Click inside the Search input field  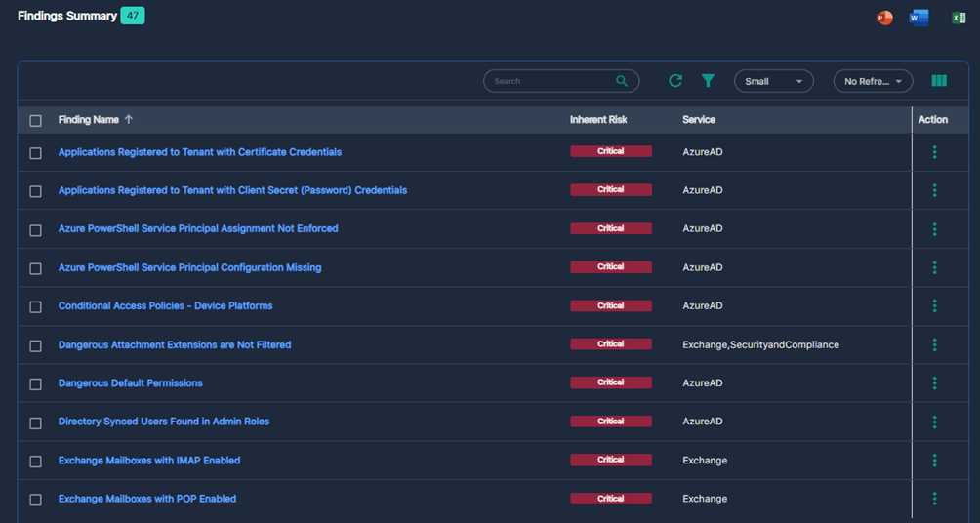551,81
